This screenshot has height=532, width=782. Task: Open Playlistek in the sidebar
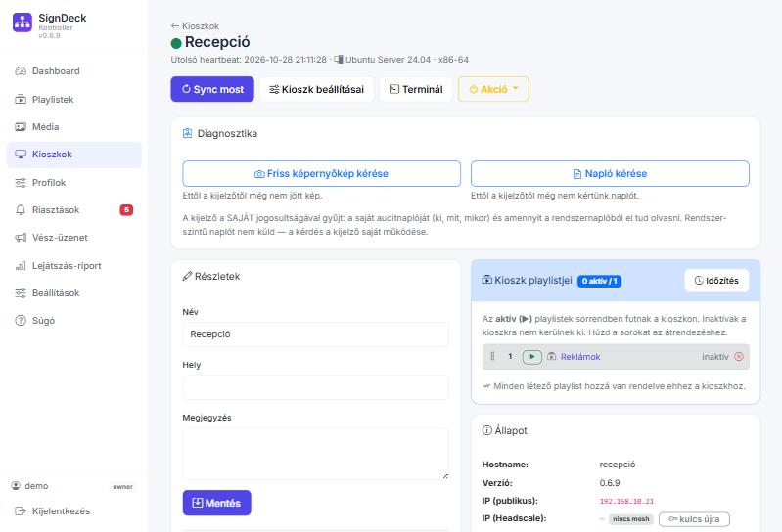[73, 99]
